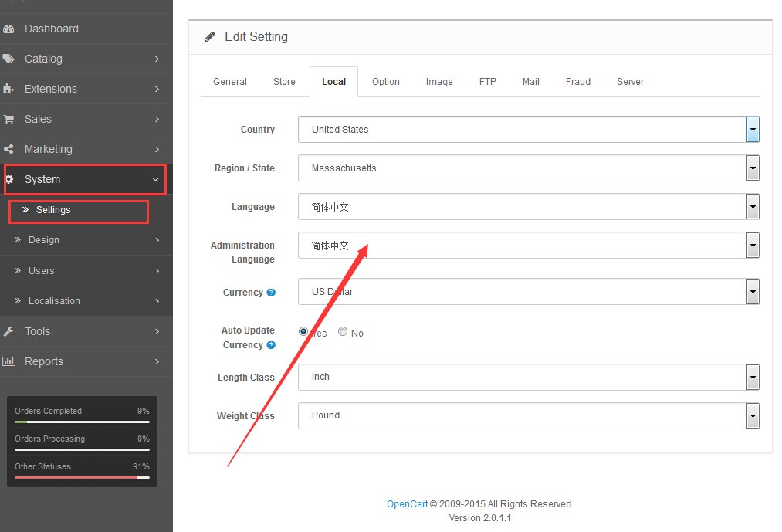The width and height of the screenshot is (782, 532).
Task: Click the help icon beside Auto Update Currency
Action: (x=271, y=345)
